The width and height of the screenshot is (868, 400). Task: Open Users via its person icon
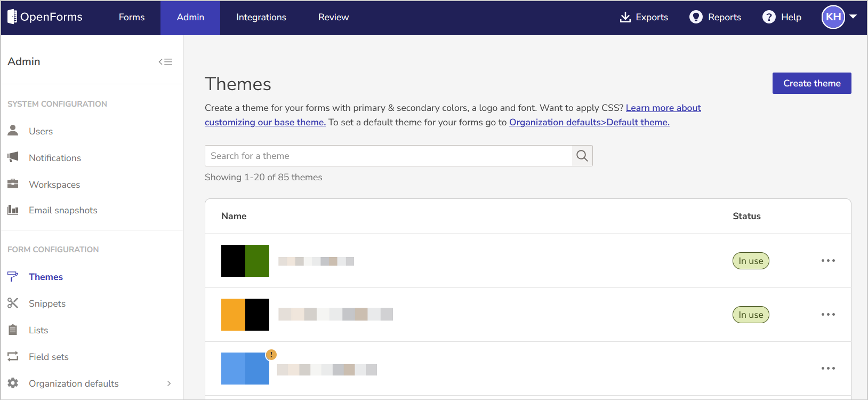13,130
